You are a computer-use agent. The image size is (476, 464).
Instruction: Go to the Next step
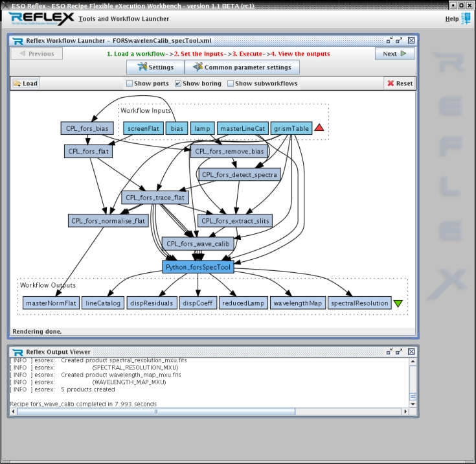tap(394, 54)
